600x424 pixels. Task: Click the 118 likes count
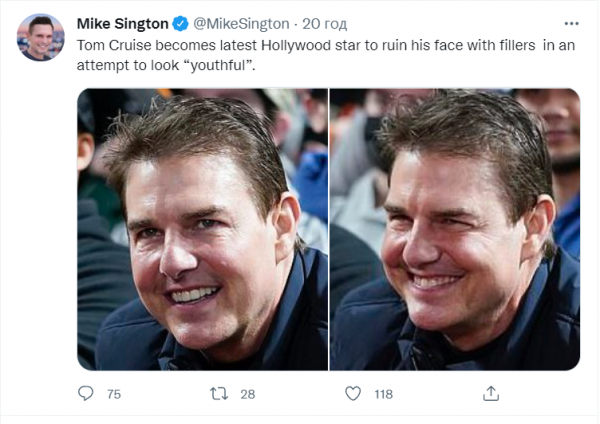383,395
